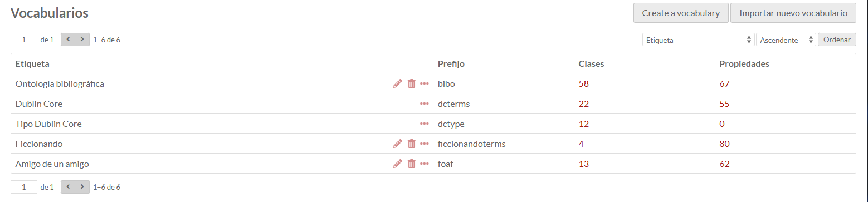Open the Tipo Dublin Core ellipsis details icon
The width and height of the screenshot is (868, 202).
point(425,124)
